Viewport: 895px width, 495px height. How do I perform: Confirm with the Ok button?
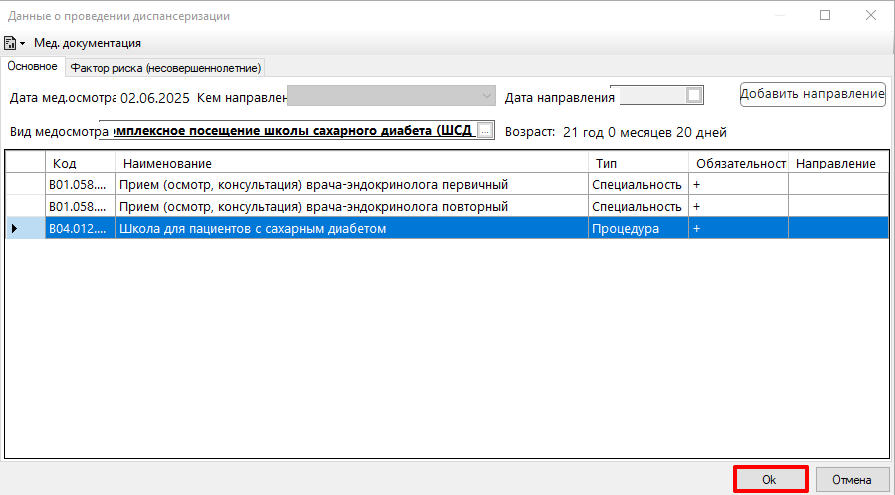[769, 480]
